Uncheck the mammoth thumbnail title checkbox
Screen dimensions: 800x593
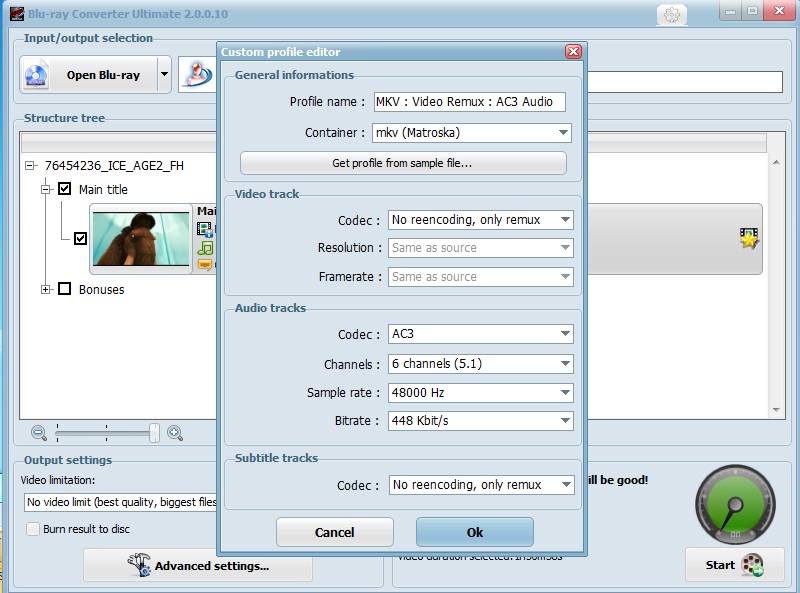click(x=80, y=238)
